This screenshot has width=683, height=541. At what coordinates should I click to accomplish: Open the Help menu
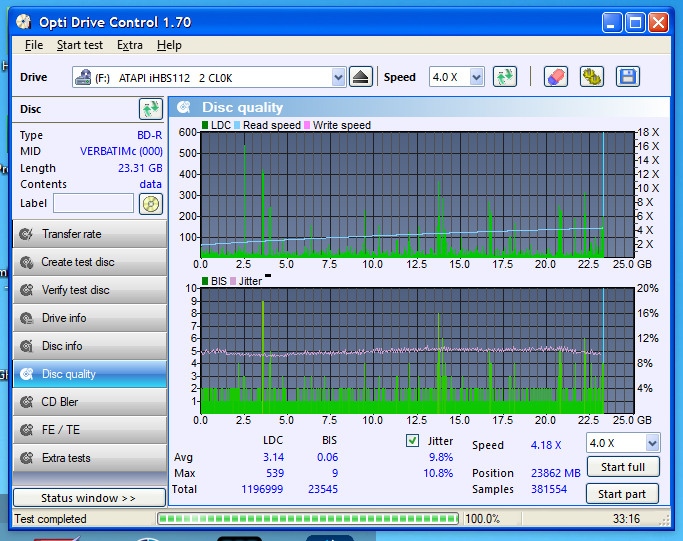click(x=169, y=45)
